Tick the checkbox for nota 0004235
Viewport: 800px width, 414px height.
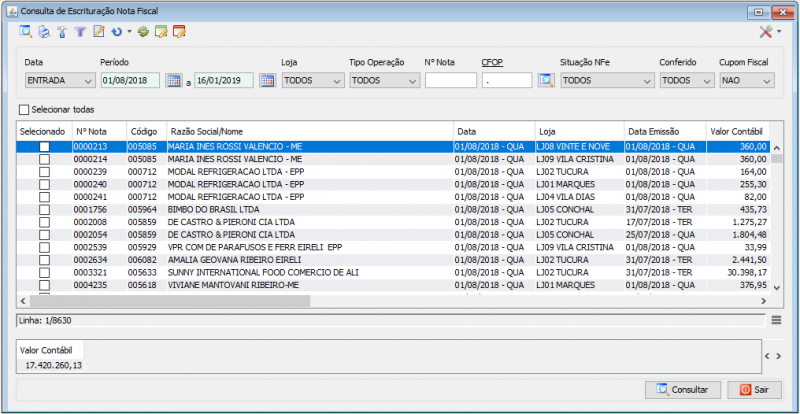click(x=44, y=285)
